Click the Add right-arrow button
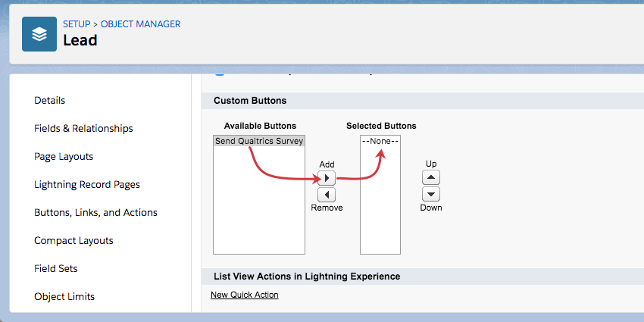Image resolution: width=644 pixels, height=322 pixels. (327, 178)
